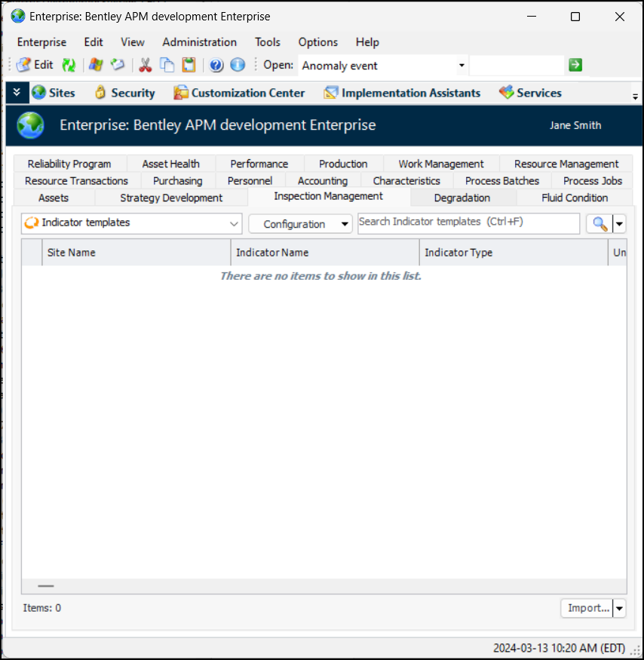Click the horizontal scrollbar thumb in list

coord(46,586)
